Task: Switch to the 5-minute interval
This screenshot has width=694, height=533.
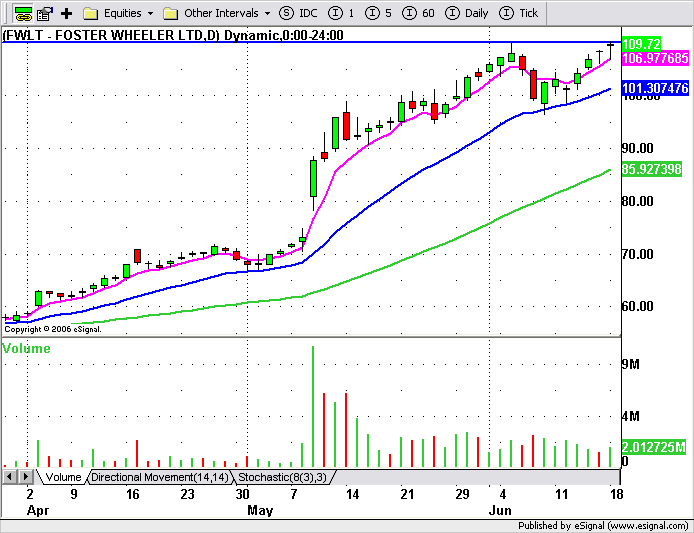Action: (378, 13)
